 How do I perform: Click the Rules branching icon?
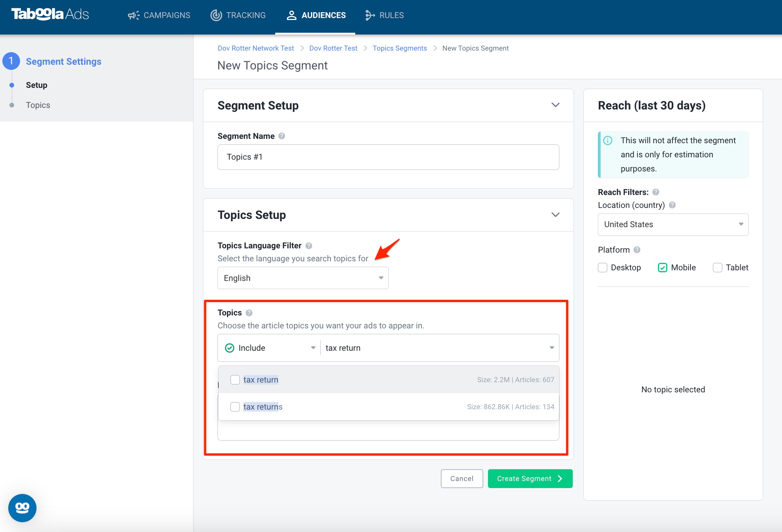pyautogui.click(x=370, y=15)
